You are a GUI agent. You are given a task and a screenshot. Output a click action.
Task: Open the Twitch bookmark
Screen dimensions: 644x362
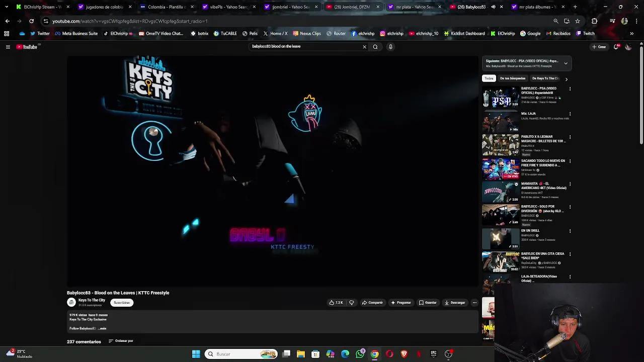click(585, 34)
